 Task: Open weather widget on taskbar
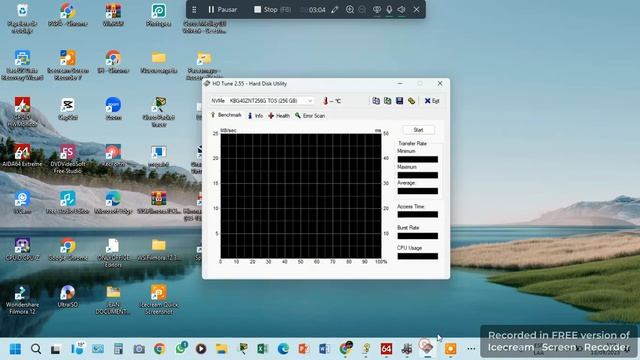point(77,349)
